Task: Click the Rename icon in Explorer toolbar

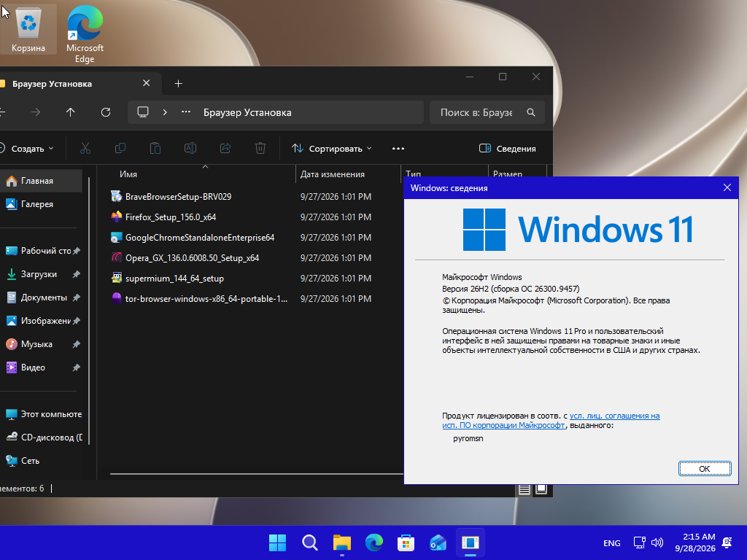Action: pos(190,149)
